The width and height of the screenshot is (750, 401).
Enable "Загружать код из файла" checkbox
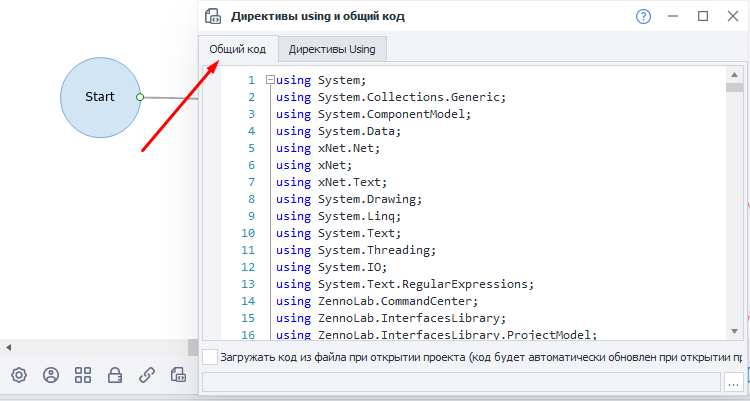click(x=209, y=356)
